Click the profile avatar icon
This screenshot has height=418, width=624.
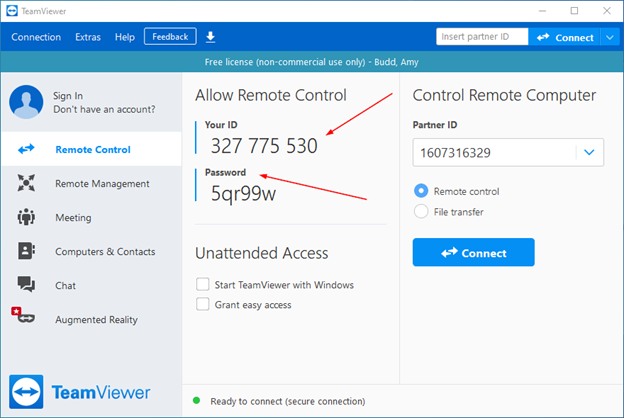click(26, 102)
